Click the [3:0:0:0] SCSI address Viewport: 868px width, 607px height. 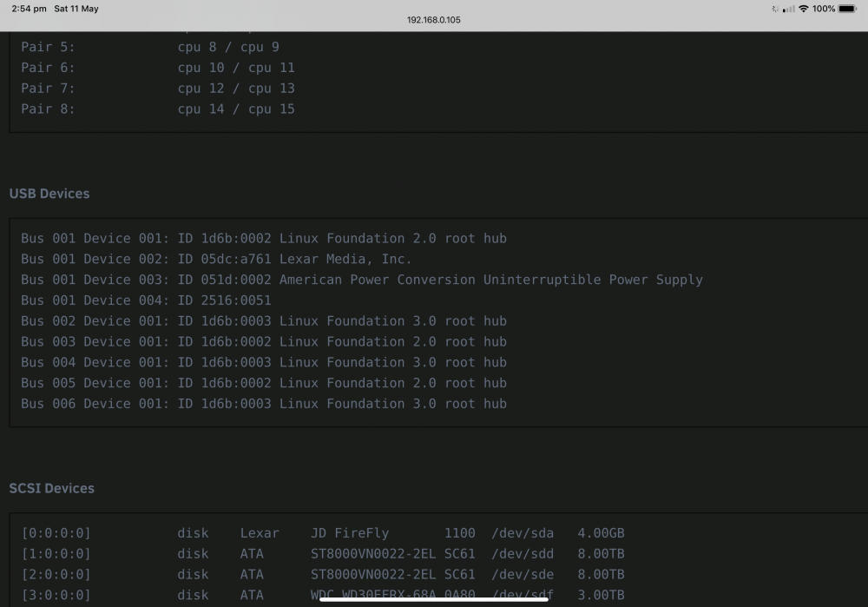[x=56, y=595]
